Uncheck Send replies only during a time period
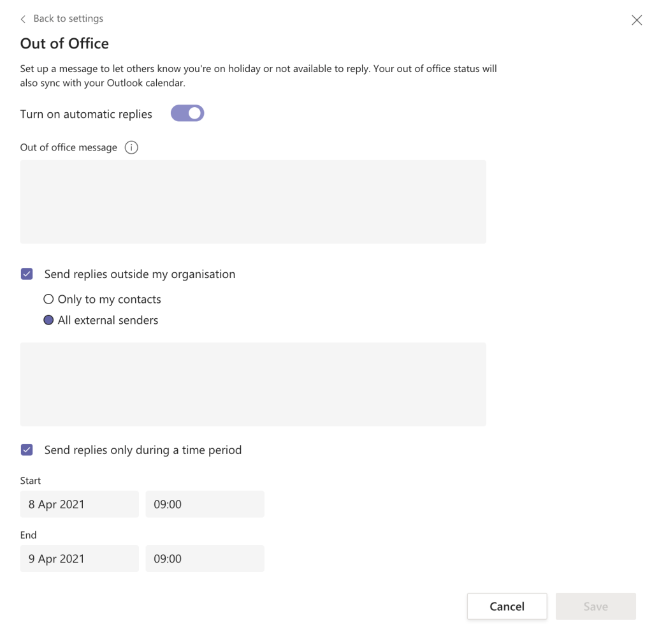 tap(27, 450)
